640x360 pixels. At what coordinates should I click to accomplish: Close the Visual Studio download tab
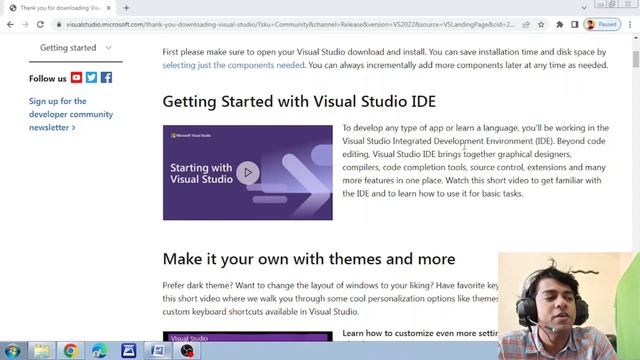(x=109, y=8)
